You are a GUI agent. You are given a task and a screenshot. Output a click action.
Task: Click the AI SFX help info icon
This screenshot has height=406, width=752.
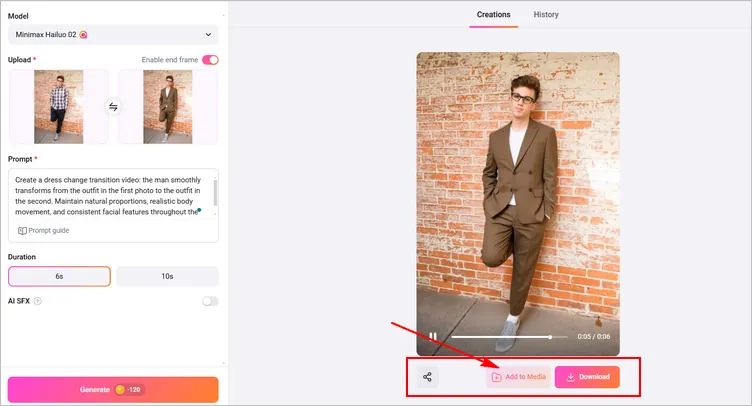point(37,301)
